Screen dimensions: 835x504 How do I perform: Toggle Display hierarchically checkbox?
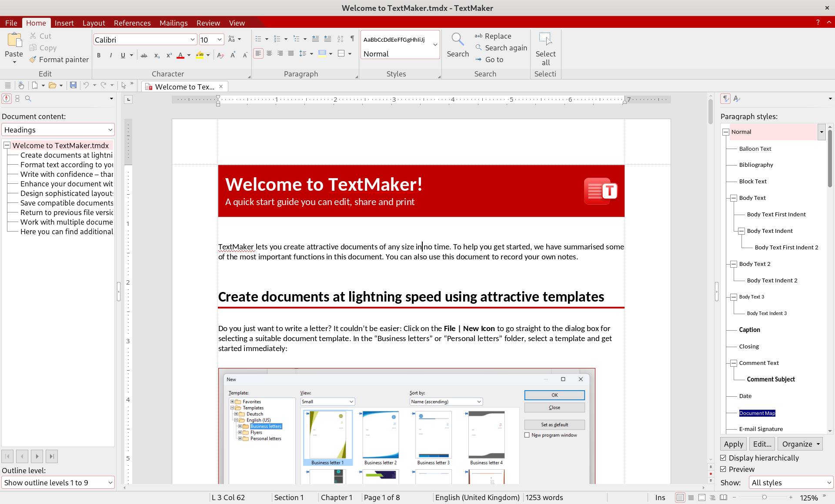[724, 458]
